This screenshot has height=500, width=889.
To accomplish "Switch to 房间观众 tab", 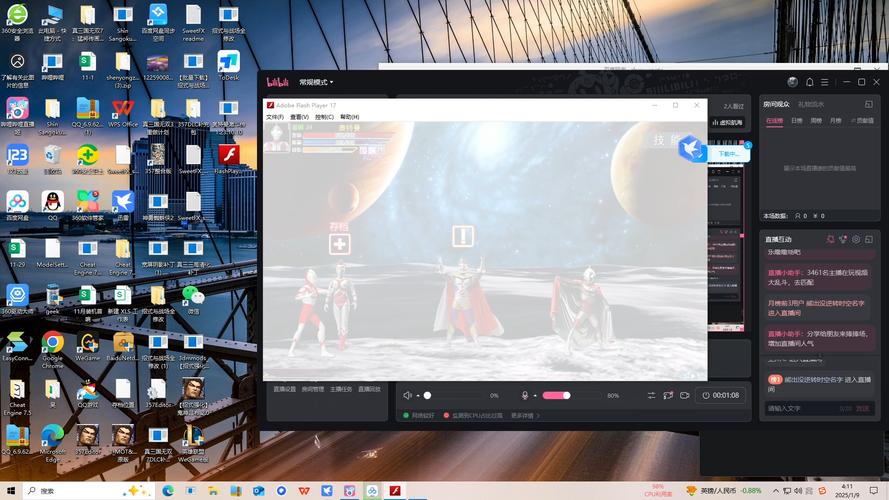I will pos(776,104).
